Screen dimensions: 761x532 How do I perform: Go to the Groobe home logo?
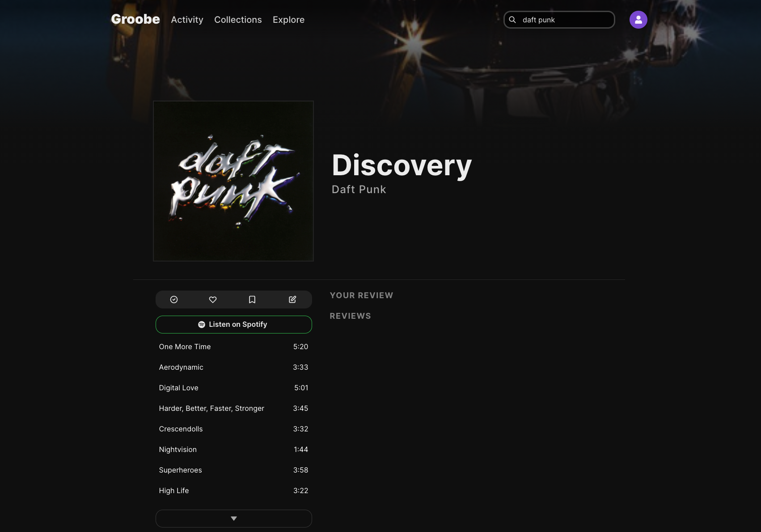135,19
